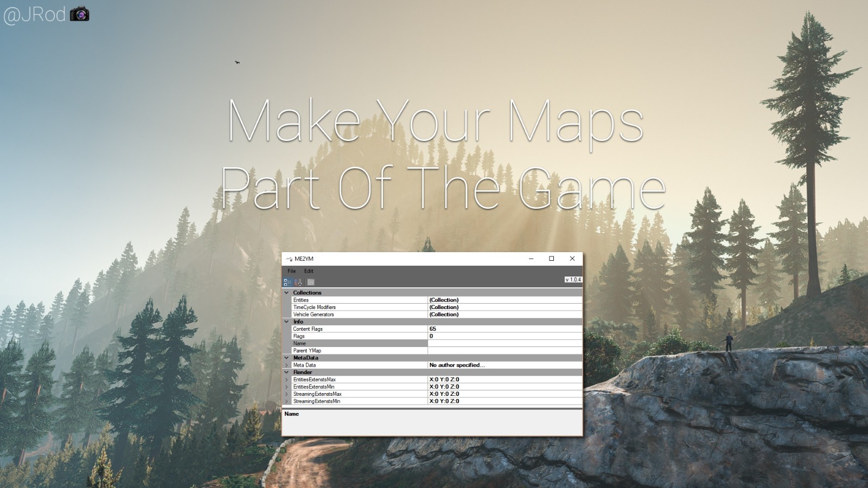Select the Vehicle Generators property row
Screen dimensions: 868x488
[x=358, y=314]
